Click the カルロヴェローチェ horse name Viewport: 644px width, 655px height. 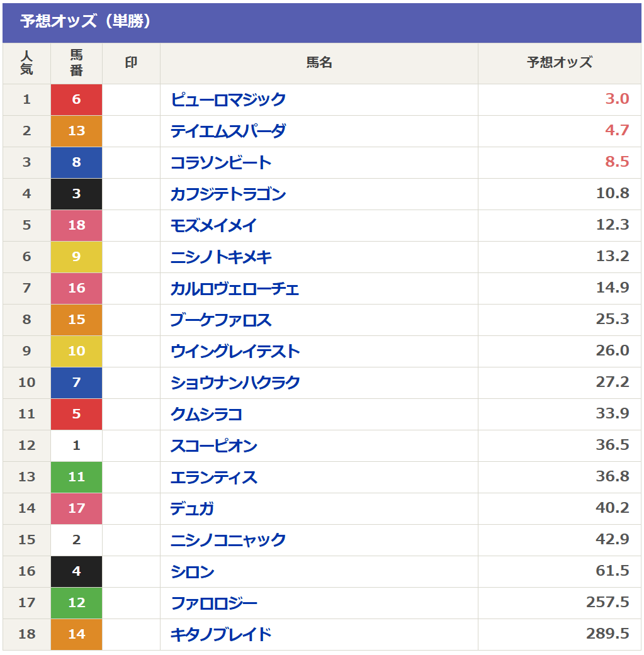tap(235, 288)
